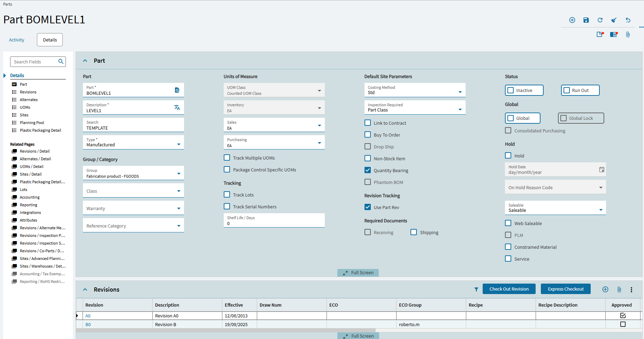
Task: Enable Track Lots
Action: (x=227, y=195)
